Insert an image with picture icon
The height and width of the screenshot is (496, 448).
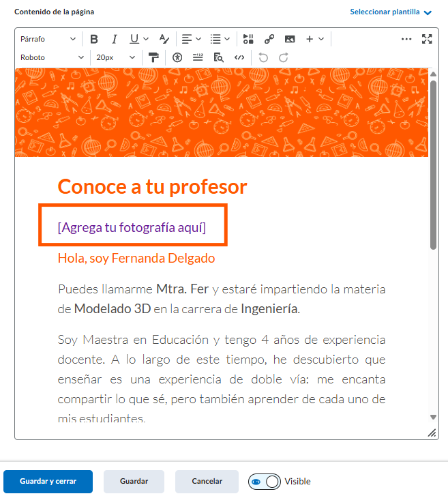(x=290, y=39)
